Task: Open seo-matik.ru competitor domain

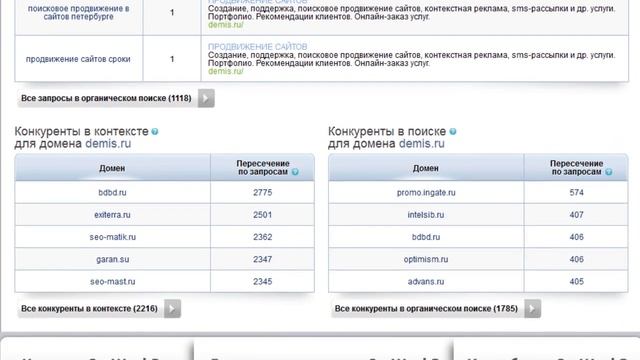Action: pyautogui.click(x=112, y=237)
